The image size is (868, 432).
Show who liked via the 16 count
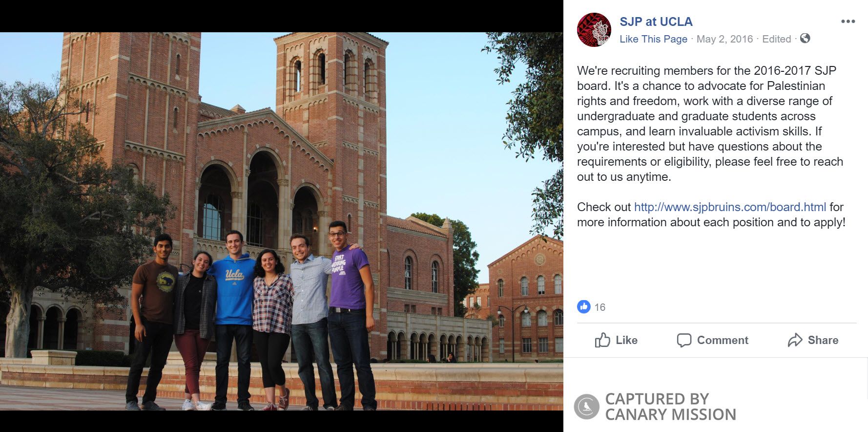coord(599,307)
